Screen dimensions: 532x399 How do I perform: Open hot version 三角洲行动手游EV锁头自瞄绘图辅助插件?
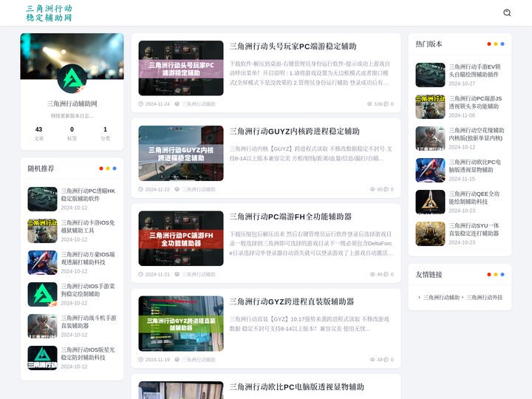pyautogui.click(x=475, y=71)
